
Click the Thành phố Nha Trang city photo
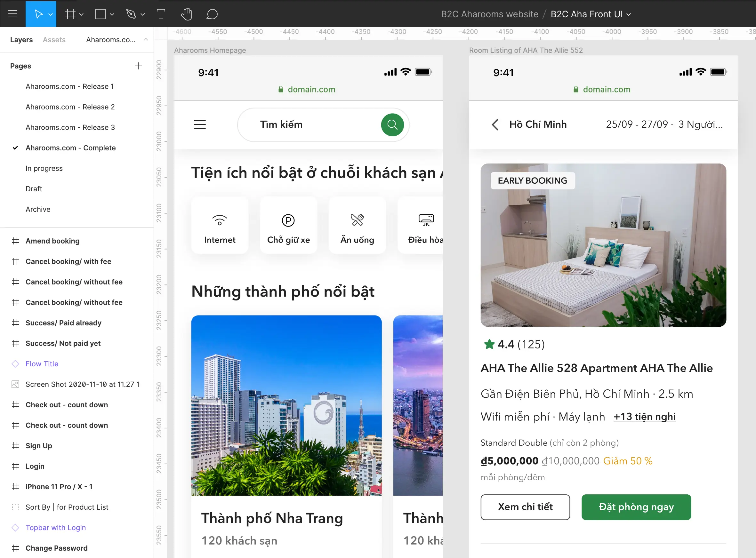286,405
